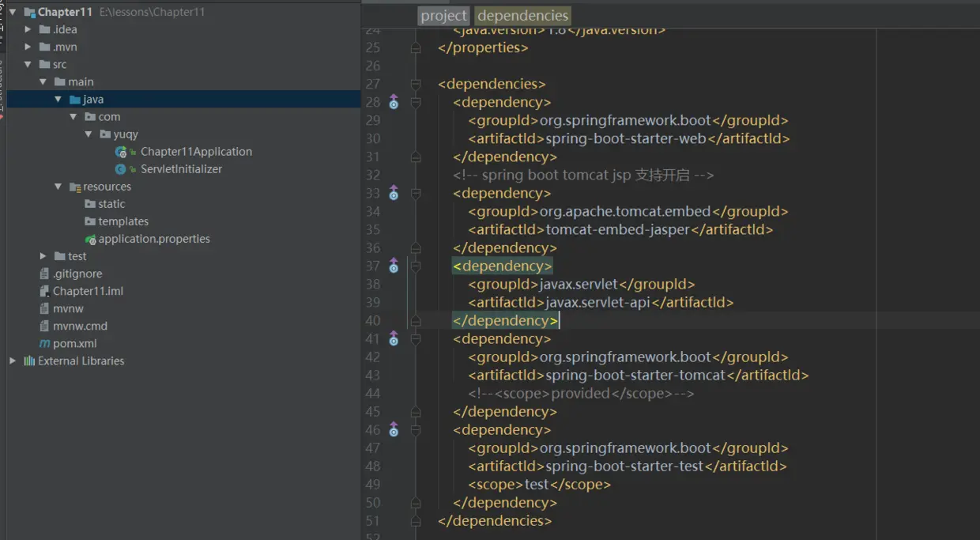Click application.properties Spring leaf icon
The width and height of the screenshot is (980, 540).
point(90,239)
